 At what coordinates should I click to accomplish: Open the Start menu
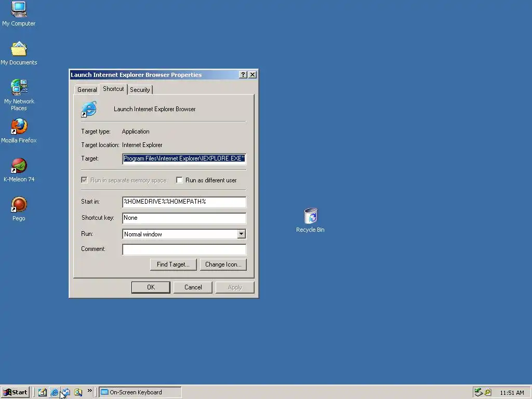15,392
